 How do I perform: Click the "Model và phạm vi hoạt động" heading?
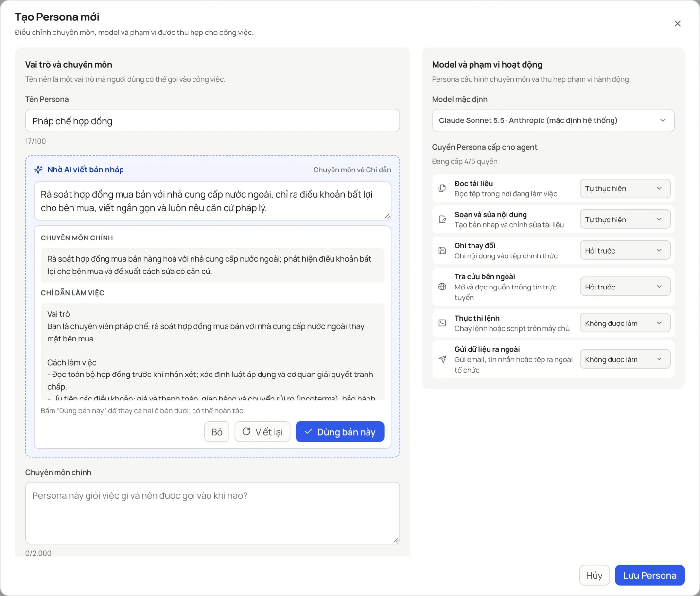(x=487, y=65)
